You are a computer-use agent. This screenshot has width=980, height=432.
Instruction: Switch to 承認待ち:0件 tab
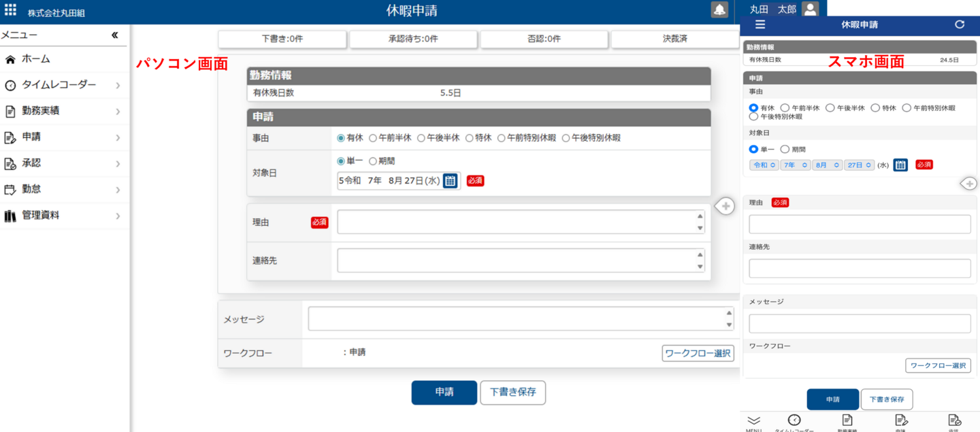(413, 39)
